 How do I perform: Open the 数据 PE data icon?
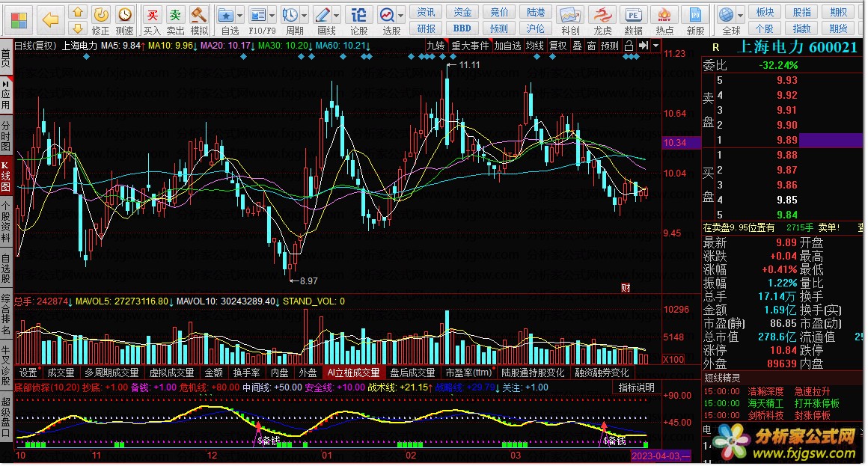[x=633, y=15]
